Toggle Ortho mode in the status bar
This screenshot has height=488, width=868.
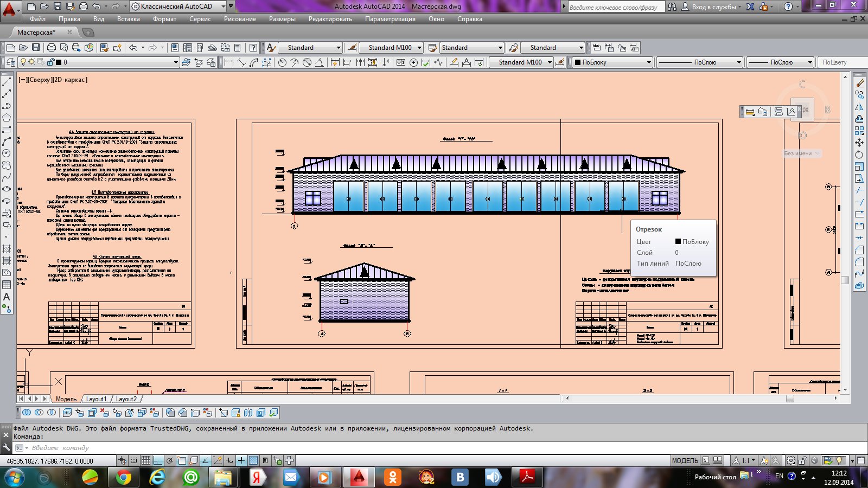point(158,461)
